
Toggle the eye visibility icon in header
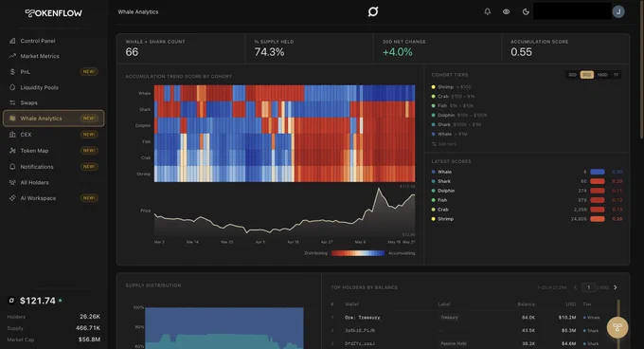click(506, 11)
